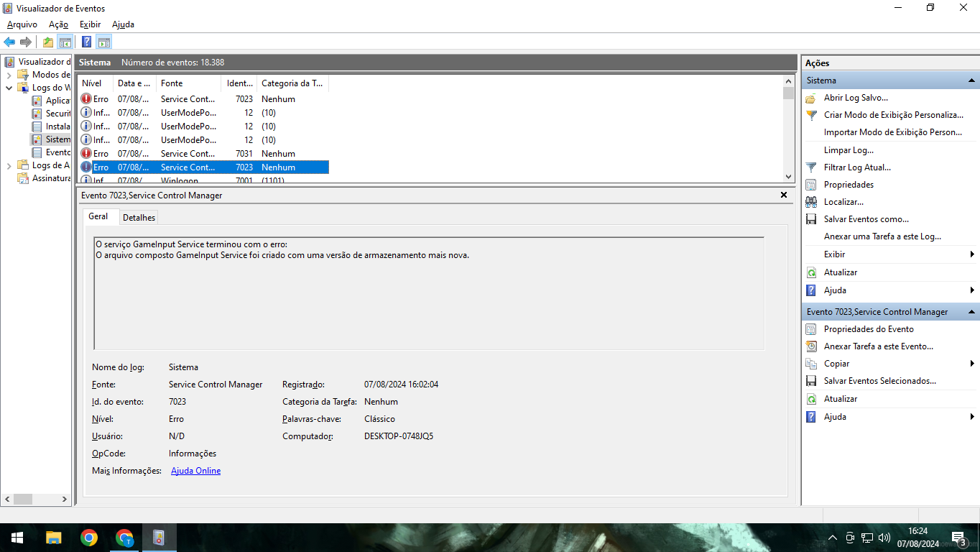Open the Ajuda menu in menu bar
Viewport: 980px width, 552px height.
tap(123, 24)
